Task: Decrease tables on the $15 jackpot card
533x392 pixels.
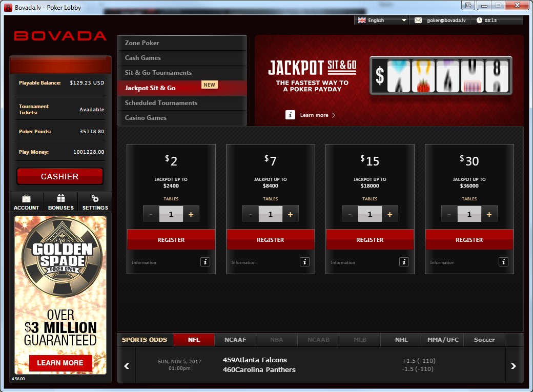Action: pyautogui.click(x=350, y=215)
